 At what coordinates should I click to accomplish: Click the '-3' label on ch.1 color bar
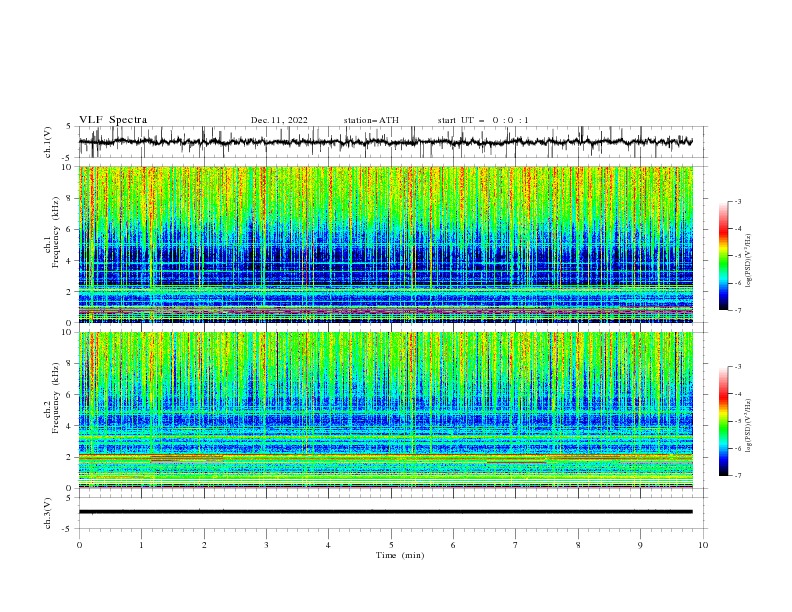(737, 201)
